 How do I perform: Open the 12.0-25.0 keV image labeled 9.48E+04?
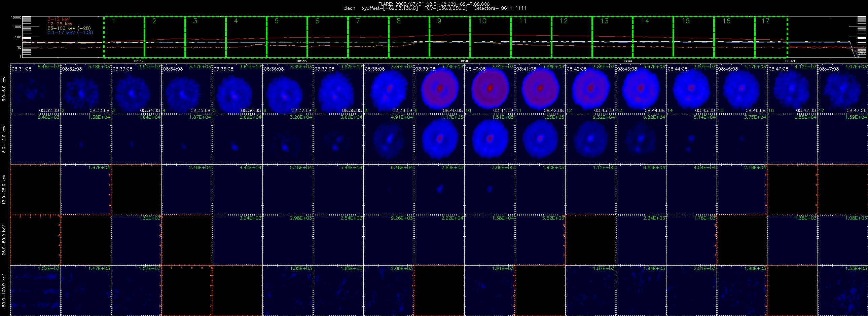click(x=389, y=190)
